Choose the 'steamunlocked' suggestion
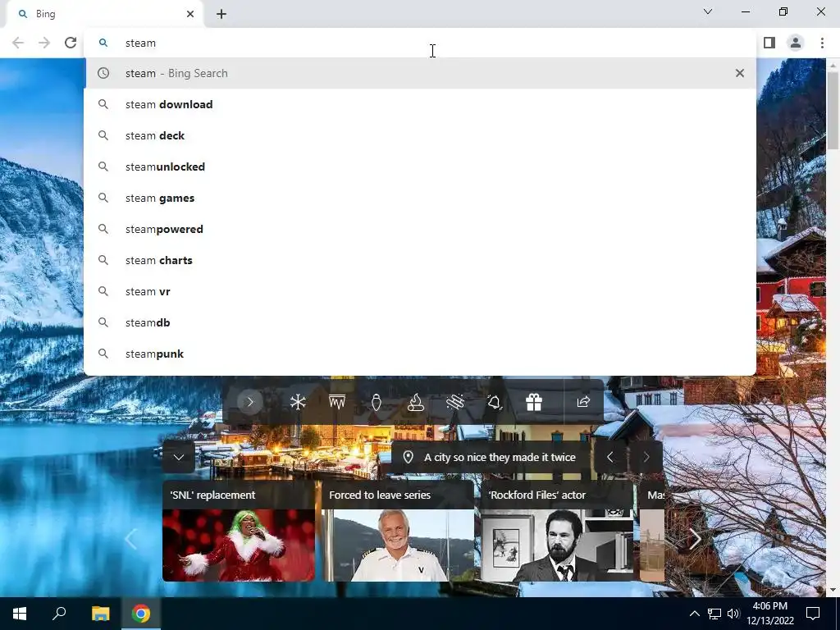The width and height of the screenshot is (840, 630). (420, 167)
